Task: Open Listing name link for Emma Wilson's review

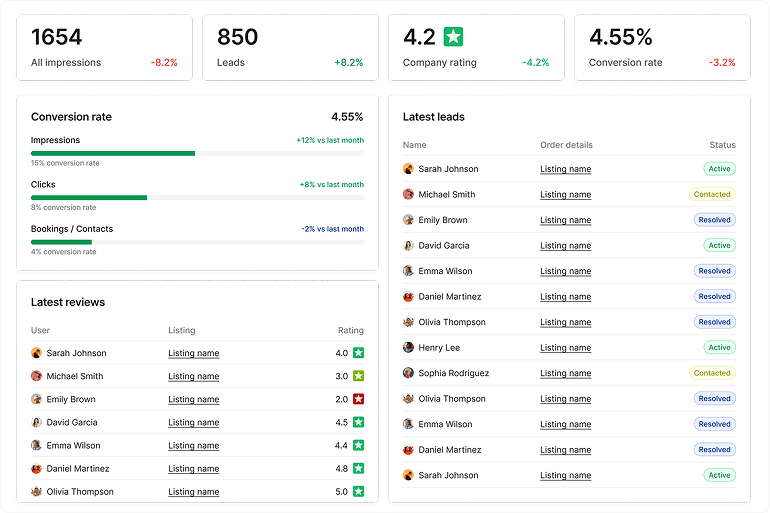Action: pos(193,446)
